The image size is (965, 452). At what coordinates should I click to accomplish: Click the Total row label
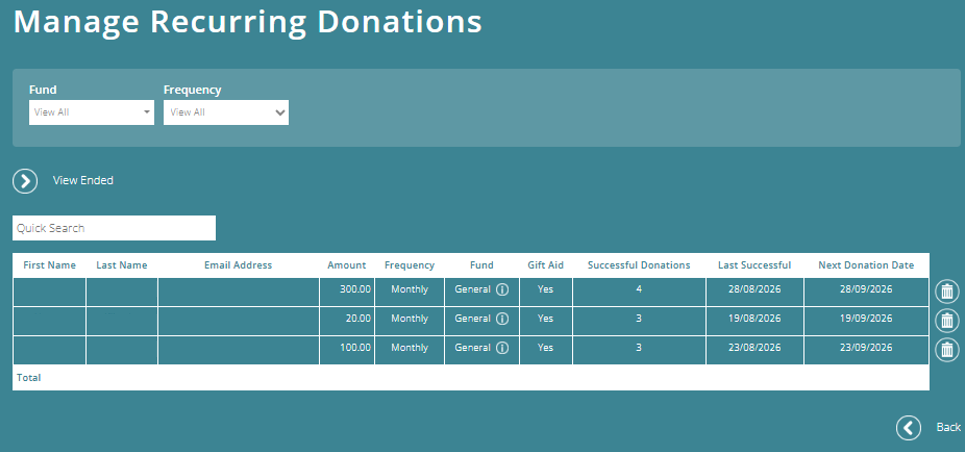click(x=29, y=377)
